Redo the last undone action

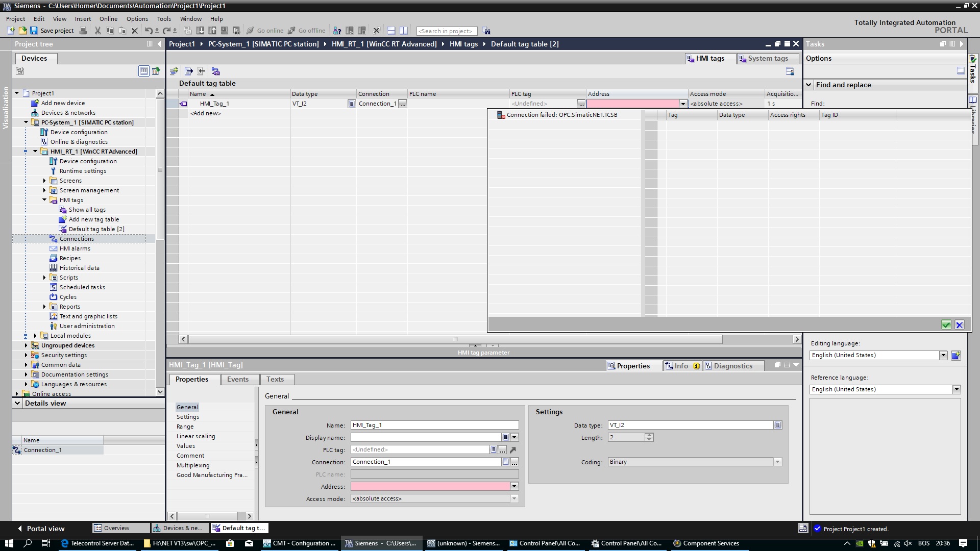(166, 31)
